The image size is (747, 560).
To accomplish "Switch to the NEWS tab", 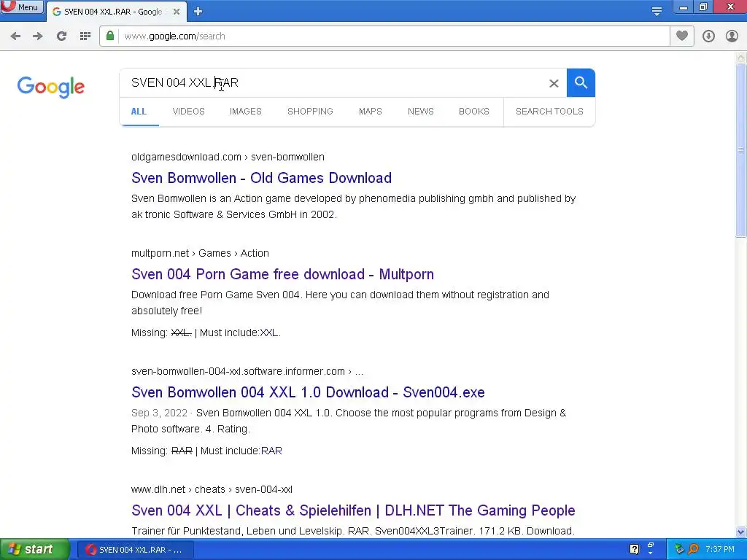I will (x=421, y=112).
